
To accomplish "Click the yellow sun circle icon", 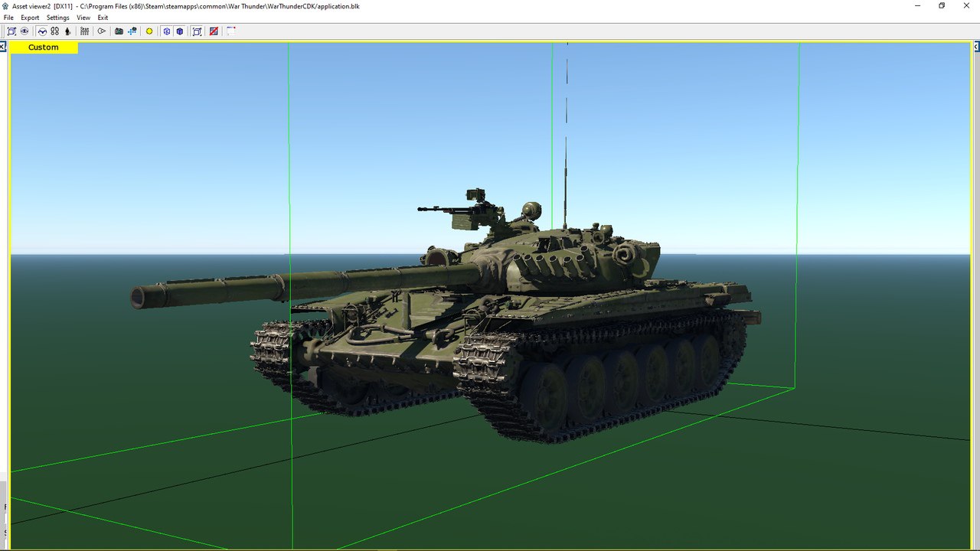I will pos(149,31).
